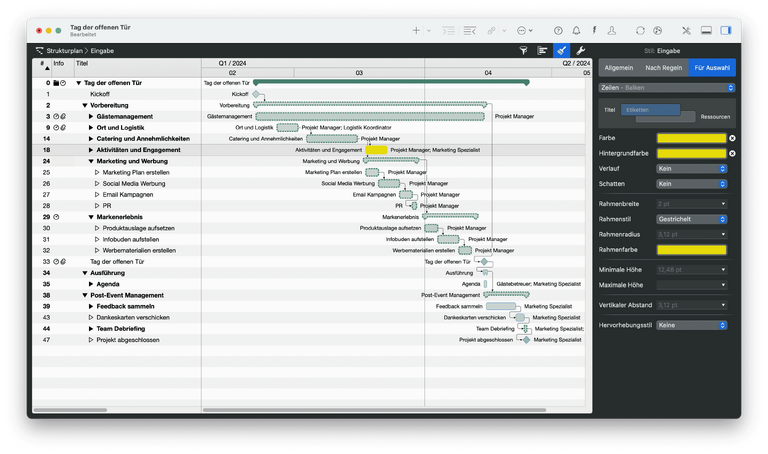Image resolution: width=768 pixels, height=454 pixels.
Task: Click the filter funnel icon
Action: coord(524,49)
